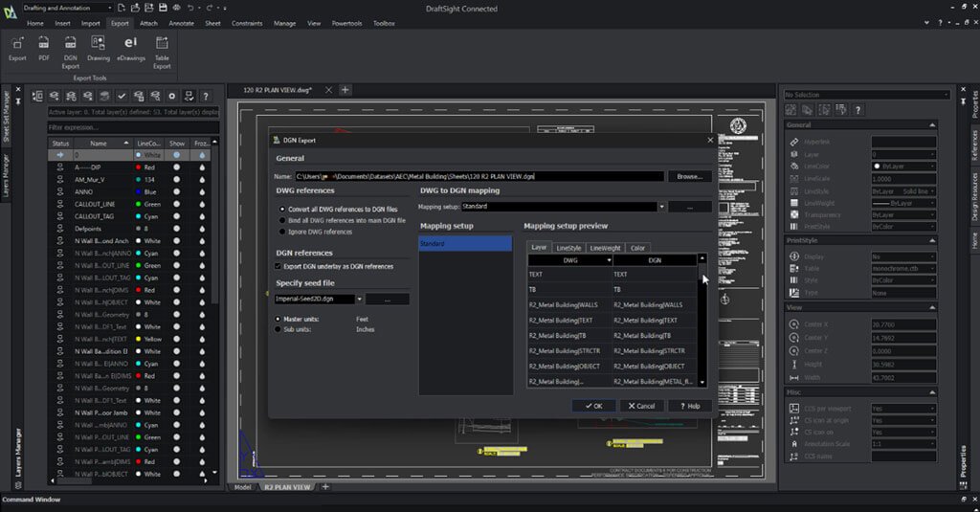Click the Name file path input field
The height and width of the screenshot is (512, 980).
[479, 176]
